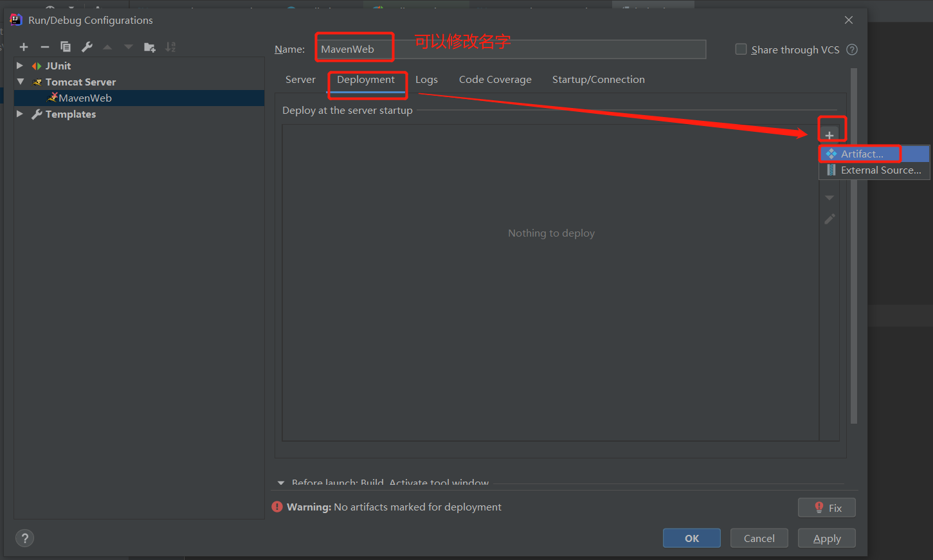
Task: Move configuration down in the list
Action: tap(129, 47)
